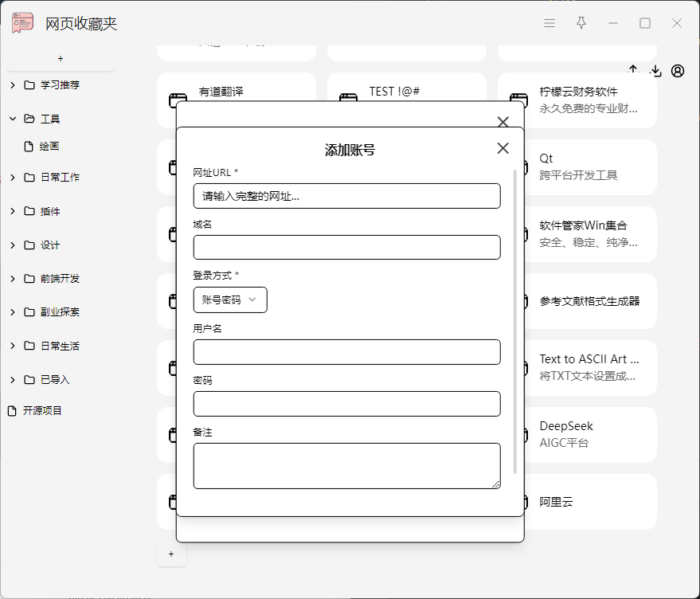The width and height of the screenshot is (700, 599).
Task: Pin the window with the pin icon
Action: tap(581, 23)
